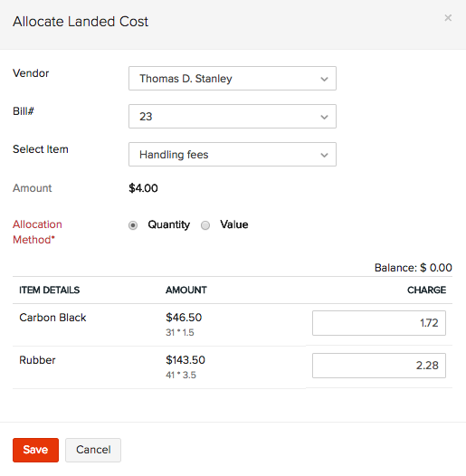Click the Vendor dropdown chevron arrow

click(x=324, y=80)
